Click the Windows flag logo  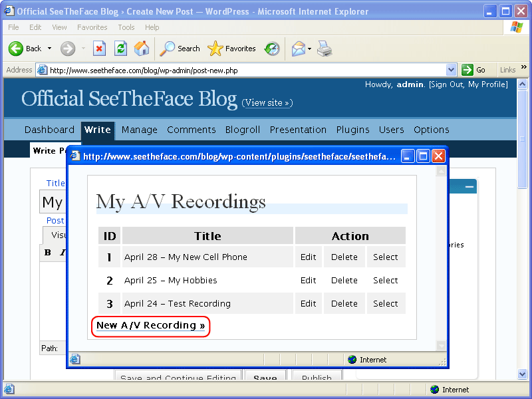click(x=517, y=27)
